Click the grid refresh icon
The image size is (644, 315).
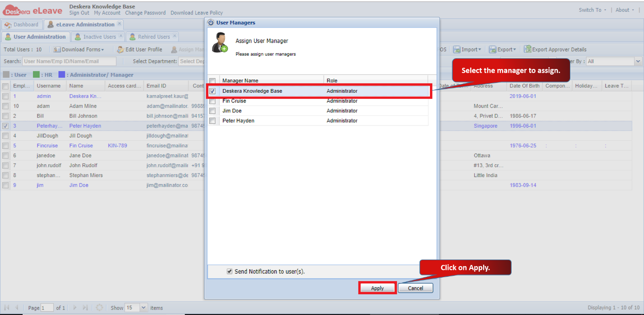pyautogui.click(x=99, y=308)
